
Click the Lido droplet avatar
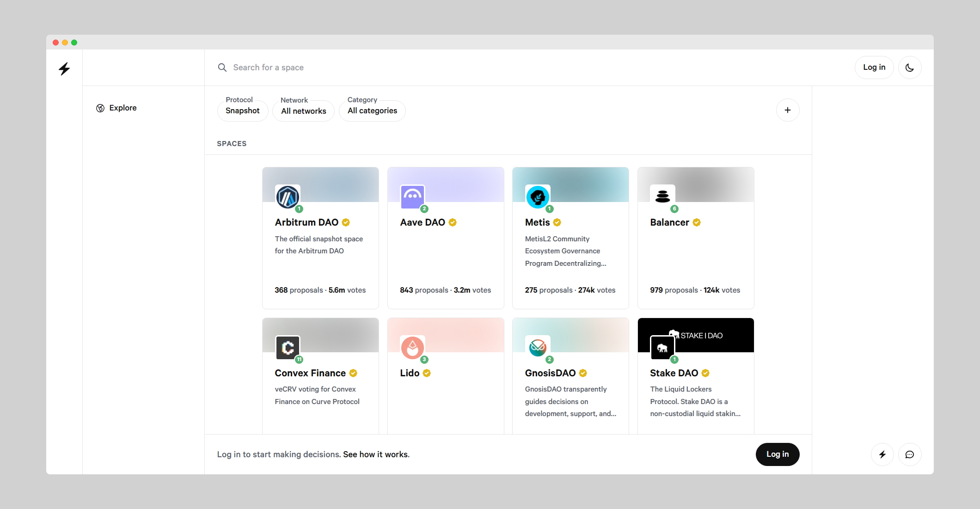(x=412, y=348)
